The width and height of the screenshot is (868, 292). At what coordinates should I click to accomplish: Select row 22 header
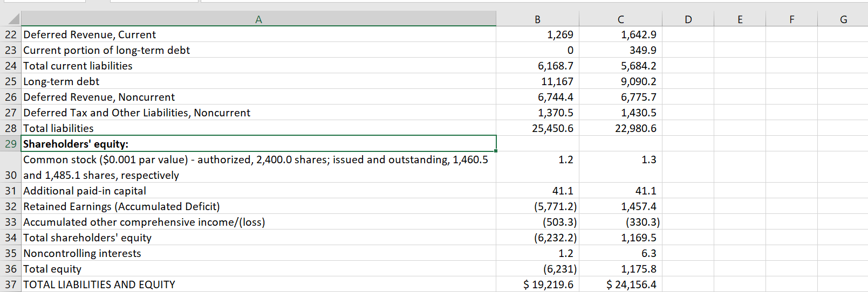[x=11, y=34]
